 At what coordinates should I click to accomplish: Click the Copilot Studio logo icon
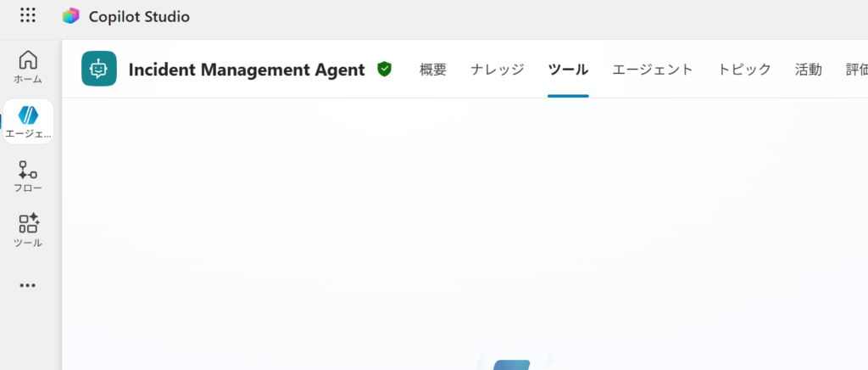pos(71,16)
